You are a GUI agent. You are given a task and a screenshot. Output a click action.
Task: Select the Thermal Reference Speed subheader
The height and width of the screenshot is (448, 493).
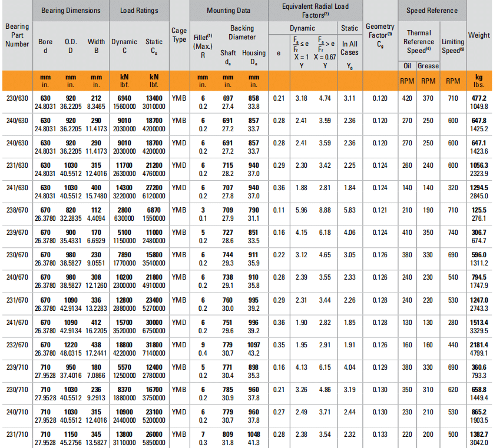pos(419,41)
